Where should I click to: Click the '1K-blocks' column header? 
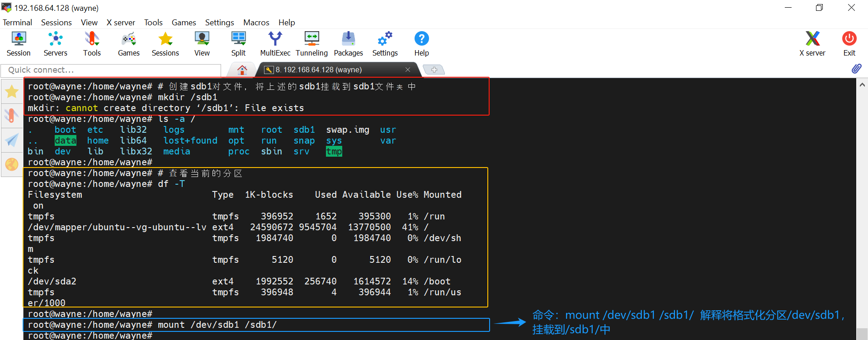point(269,195)
